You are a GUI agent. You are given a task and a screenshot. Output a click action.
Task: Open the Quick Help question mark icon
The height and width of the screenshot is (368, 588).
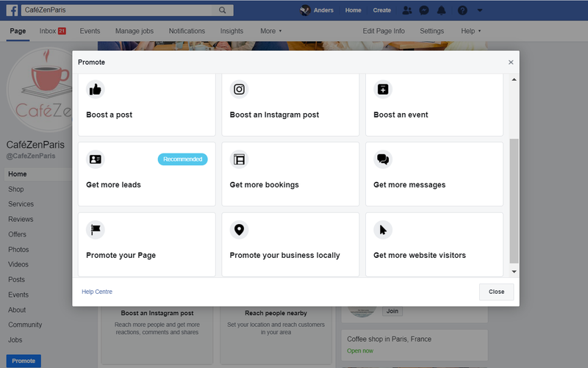462,10
